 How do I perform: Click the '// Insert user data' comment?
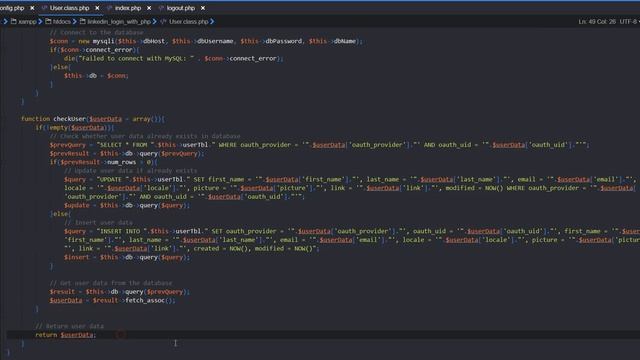click(x=98, y=222)
